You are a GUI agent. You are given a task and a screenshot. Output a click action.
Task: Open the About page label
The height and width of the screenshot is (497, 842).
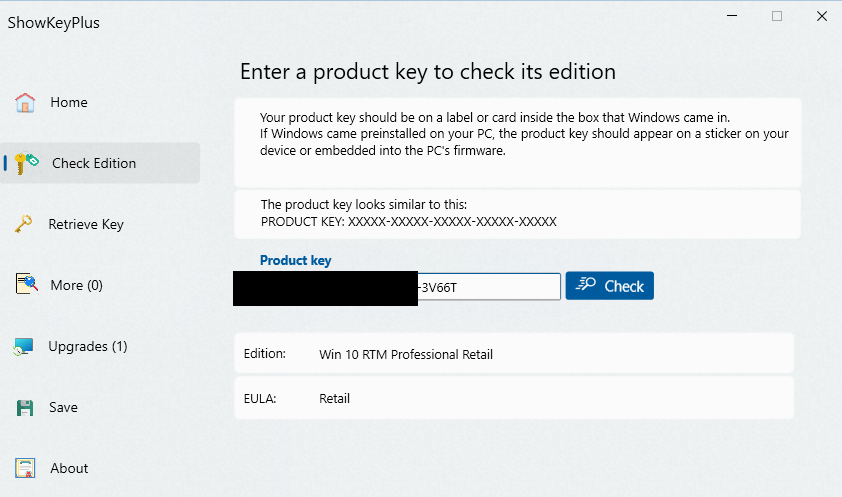(x=69, y=468)
